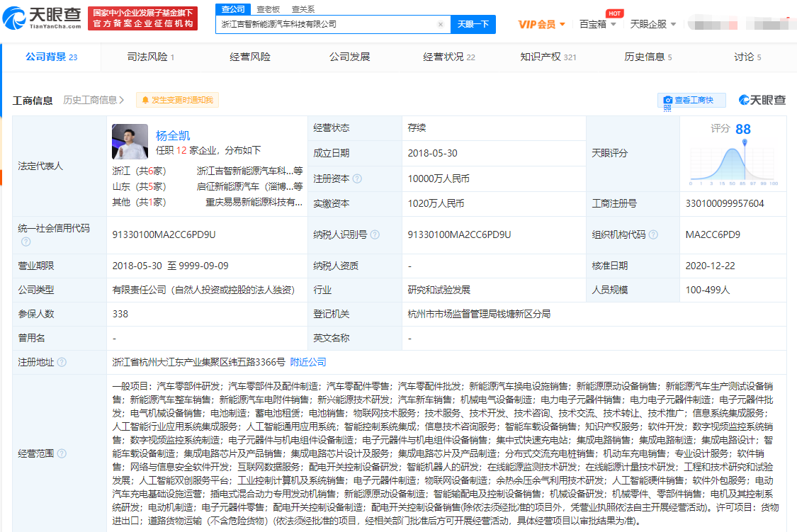Open the 公司发展 tab

click(350, 57)
